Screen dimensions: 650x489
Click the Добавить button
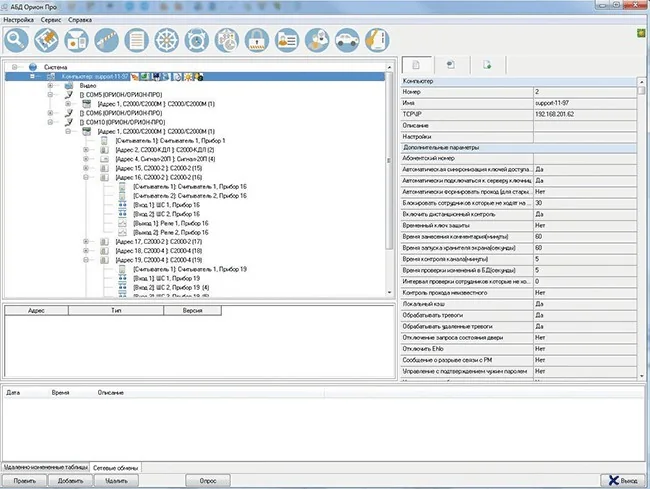click(x=70, y=481)
